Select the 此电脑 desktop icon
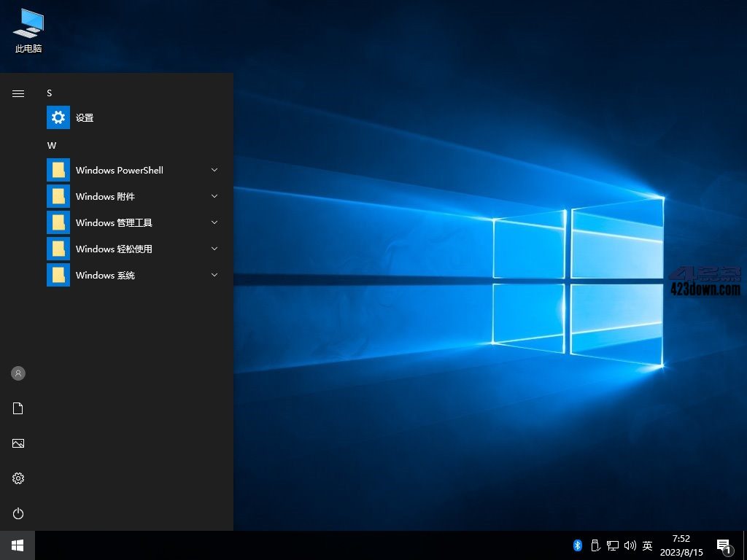The image size is (747, 560). tap(28, 29)
